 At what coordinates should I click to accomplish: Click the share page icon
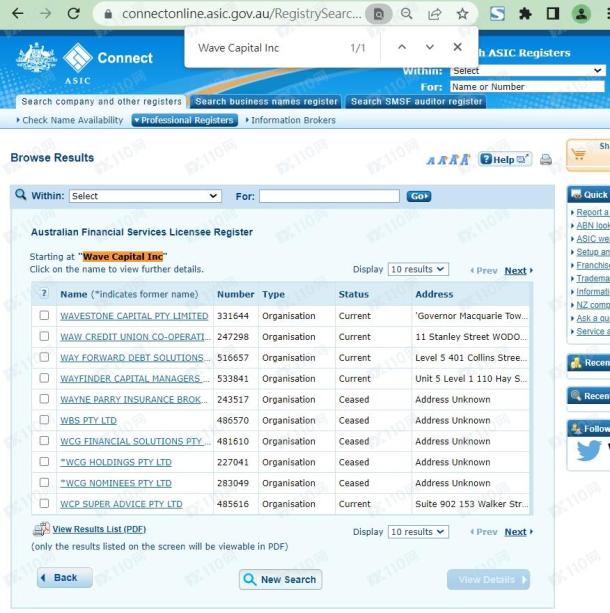(x=434, y=14)
